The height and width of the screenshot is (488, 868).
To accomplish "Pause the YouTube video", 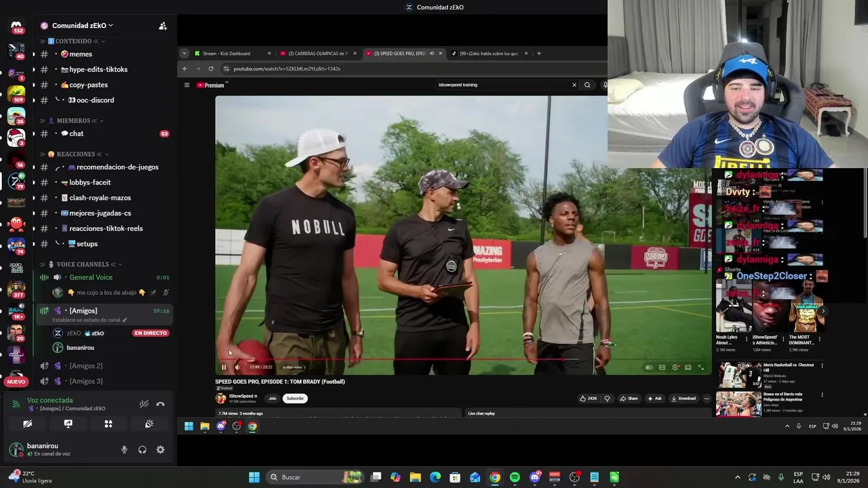I will (x=224, y=367).
